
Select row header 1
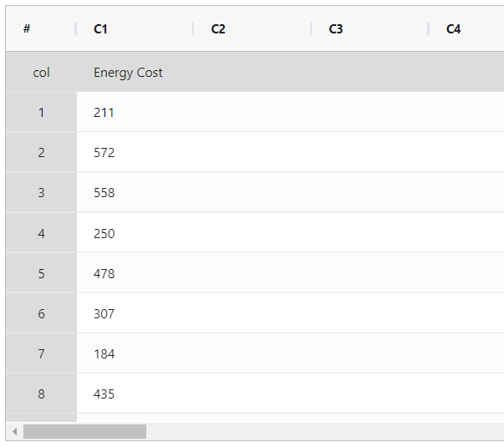click(42, 112)
